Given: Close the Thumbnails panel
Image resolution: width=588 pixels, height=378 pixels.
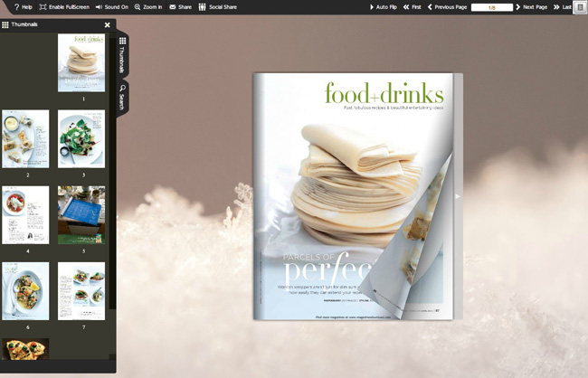Looking at the screenshot, I should pyautogui.click(x=108, y=24).
